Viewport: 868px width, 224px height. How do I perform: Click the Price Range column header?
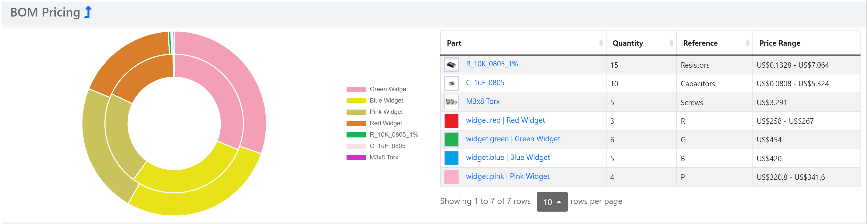(x=779, y=43)
